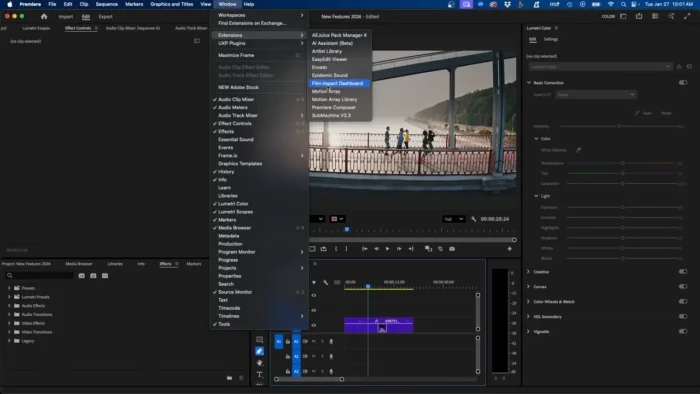Screen dimensions: 700x394
Task: Go to Out point button
Action: [411, 249]
